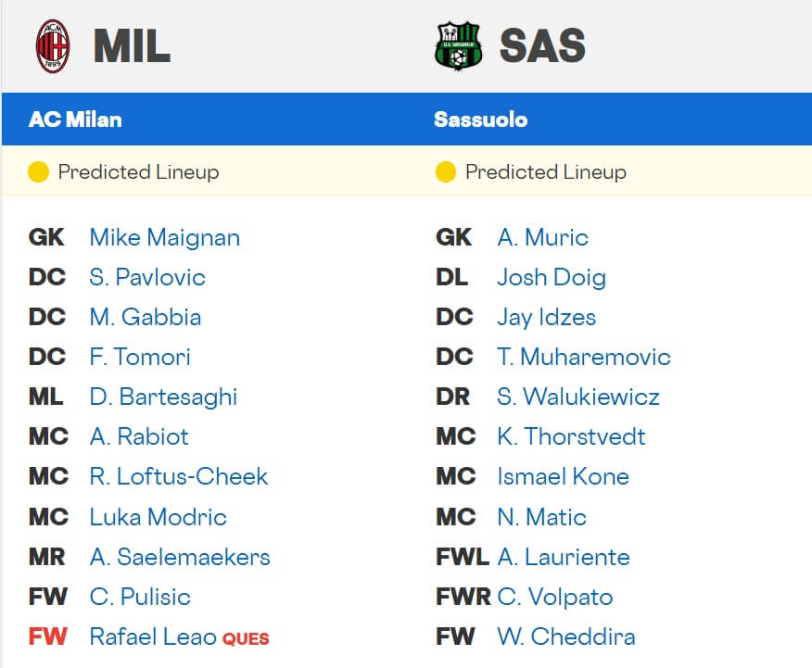Click the yellow Predicted Lineup dot under MIL
This screenshot has height=668, width=812.
[x=39, y=171]
